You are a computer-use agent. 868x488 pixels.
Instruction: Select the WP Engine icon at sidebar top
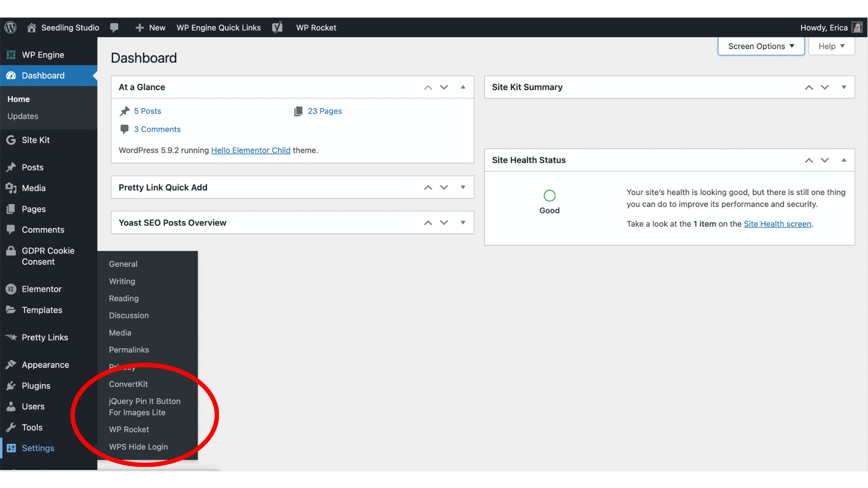click(x=11, y=55)
